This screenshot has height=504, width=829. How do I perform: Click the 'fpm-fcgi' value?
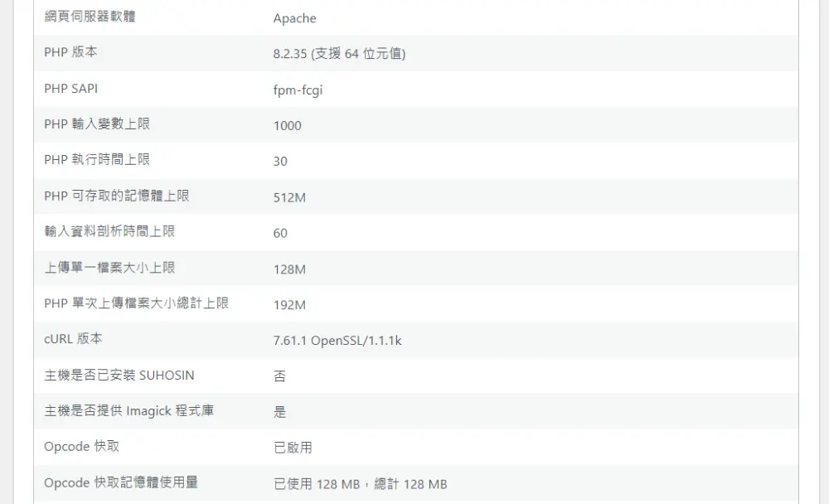[x=298, y=90]
